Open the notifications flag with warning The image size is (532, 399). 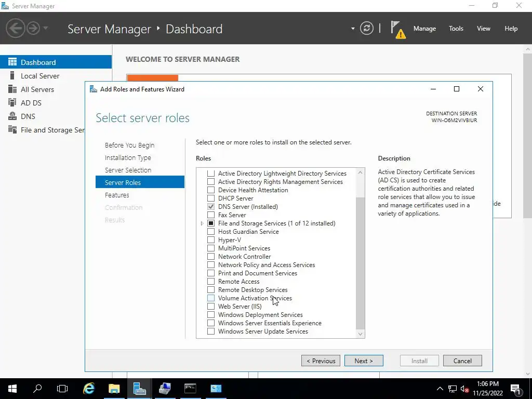click(398, 29)
